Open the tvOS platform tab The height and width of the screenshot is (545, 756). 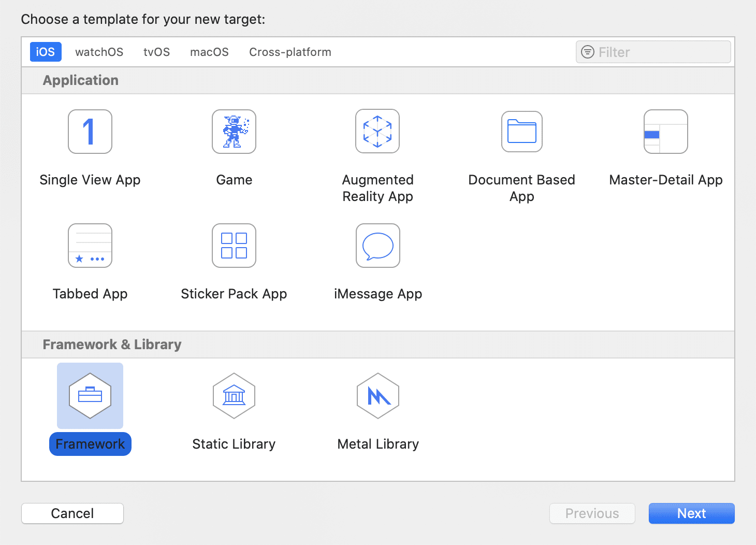(x=156, y=52)
